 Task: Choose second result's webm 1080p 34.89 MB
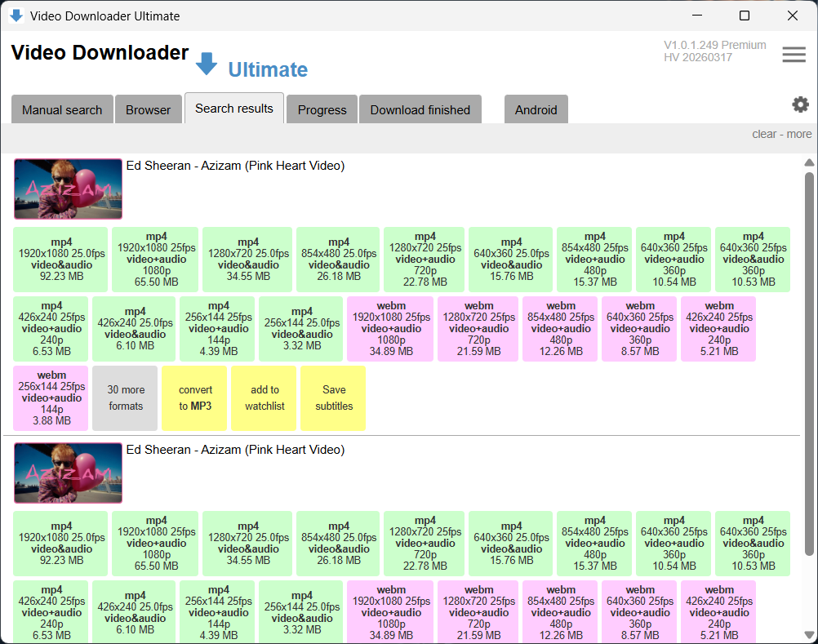[390, 612]
